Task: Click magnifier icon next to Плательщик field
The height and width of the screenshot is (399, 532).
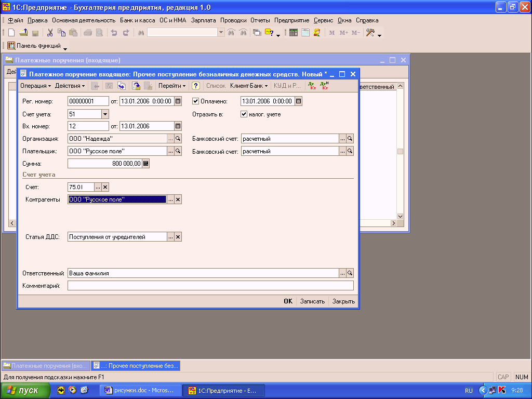Action: click(178, 151)
